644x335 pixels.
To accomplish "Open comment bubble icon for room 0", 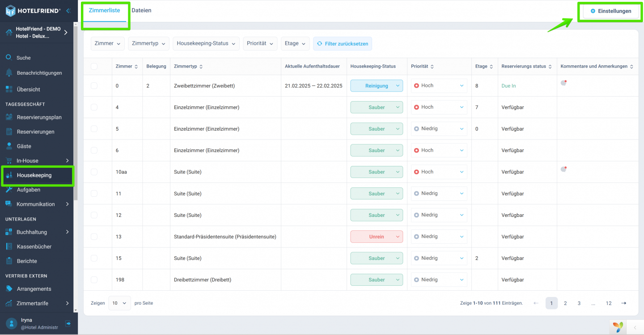I will point(563,83).
